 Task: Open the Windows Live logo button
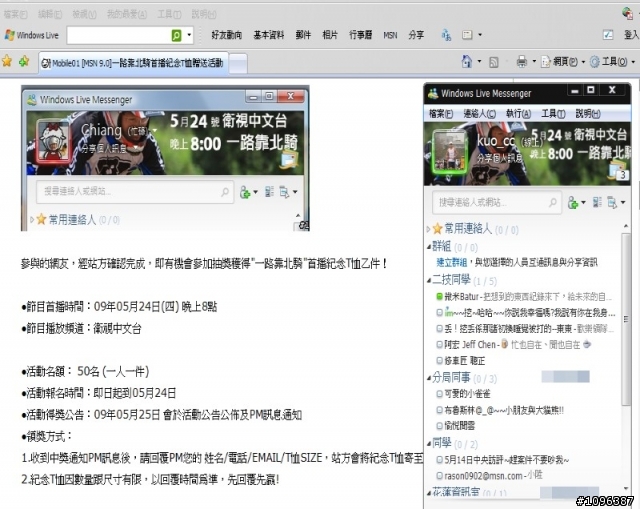[x=31, y=35]
